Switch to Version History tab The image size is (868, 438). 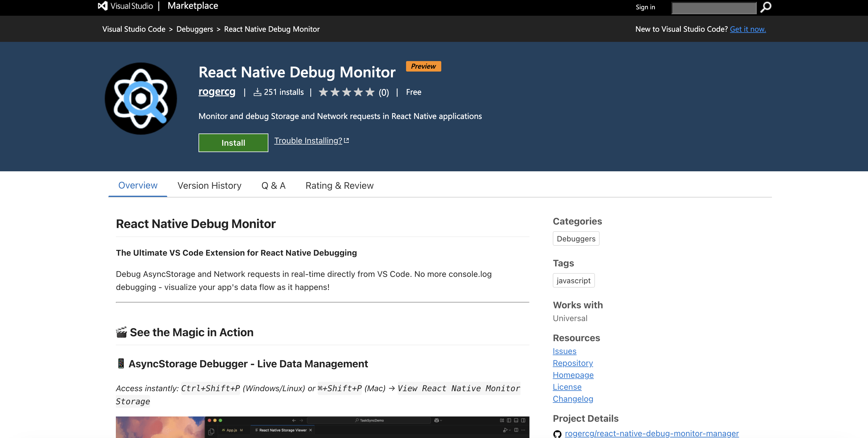[x=209, y=186]
